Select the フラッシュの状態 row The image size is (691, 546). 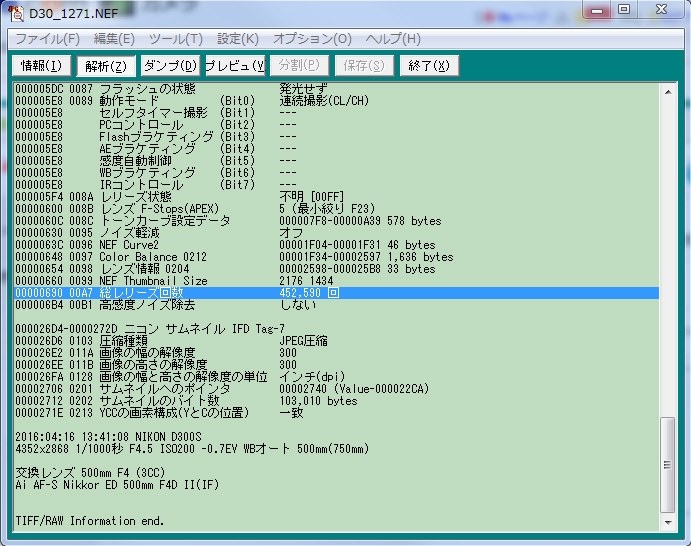tap(337, 89)
